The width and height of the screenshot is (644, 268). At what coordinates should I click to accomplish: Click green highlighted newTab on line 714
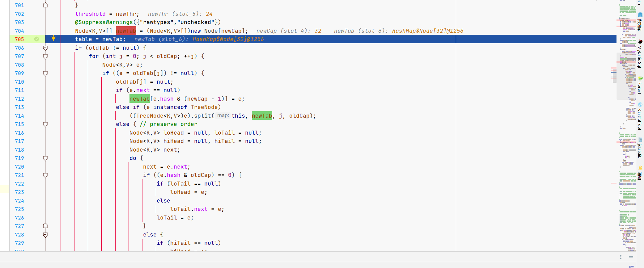[262, 115]
